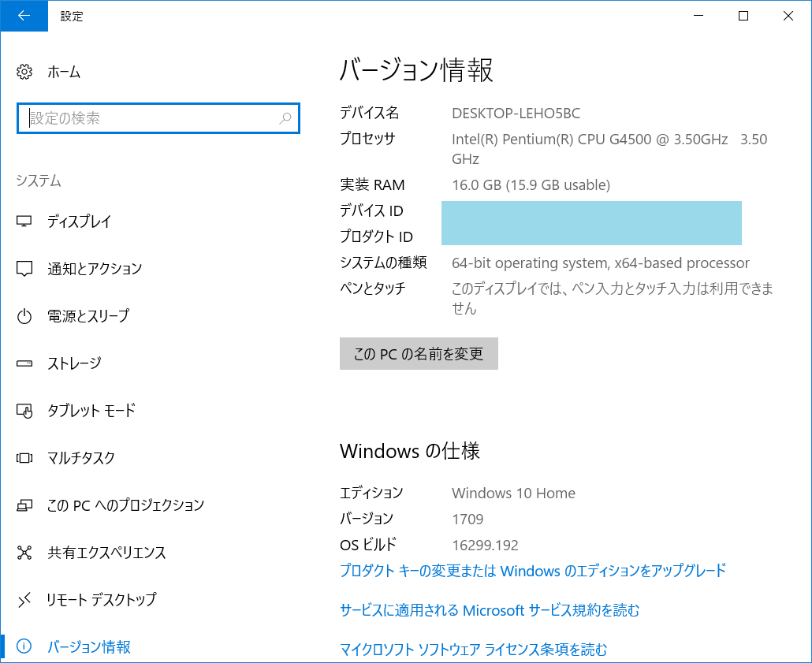Click the Home gear icon

24,72
